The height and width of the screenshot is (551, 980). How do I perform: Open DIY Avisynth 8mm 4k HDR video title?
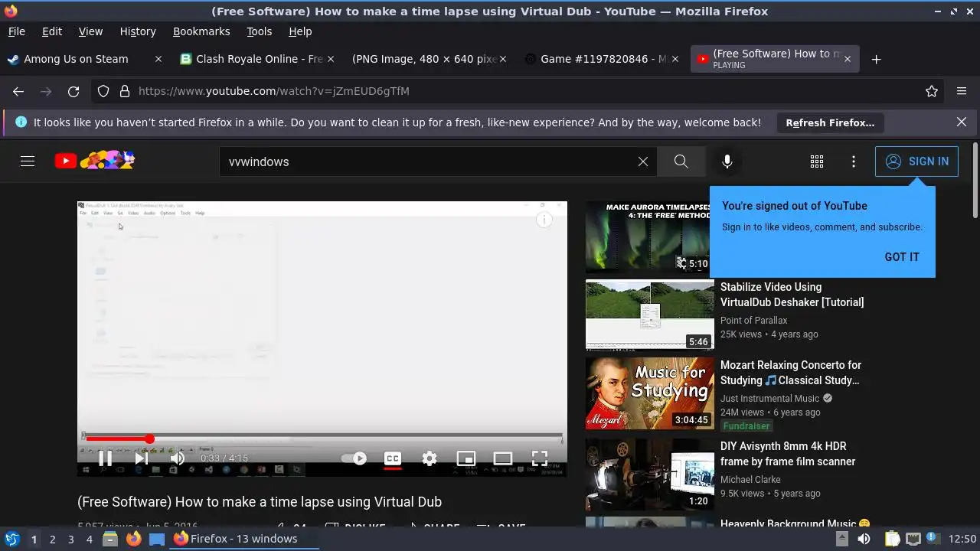[788, 454]
